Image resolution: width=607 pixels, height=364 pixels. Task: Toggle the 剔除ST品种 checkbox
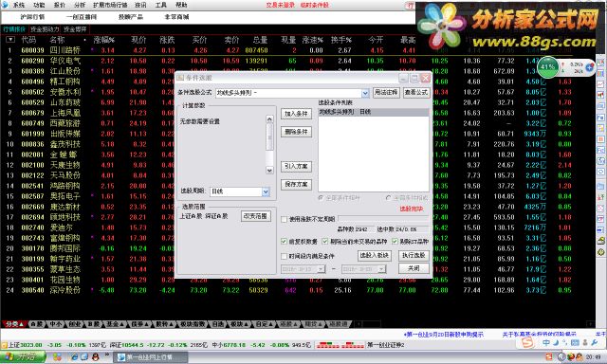click(395, 242)
